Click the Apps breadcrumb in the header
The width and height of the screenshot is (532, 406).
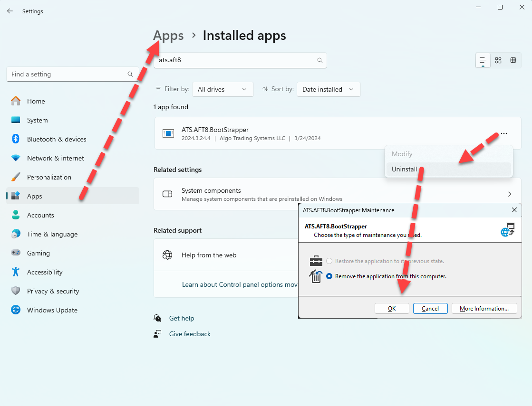168,36
